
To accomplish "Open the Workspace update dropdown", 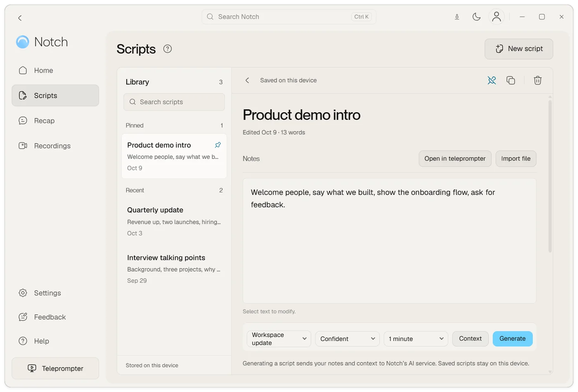I will pos(279,339).
